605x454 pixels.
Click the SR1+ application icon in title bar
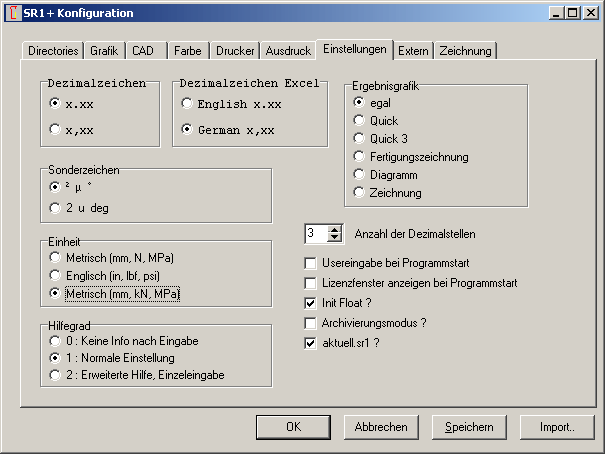pos(12,13)
